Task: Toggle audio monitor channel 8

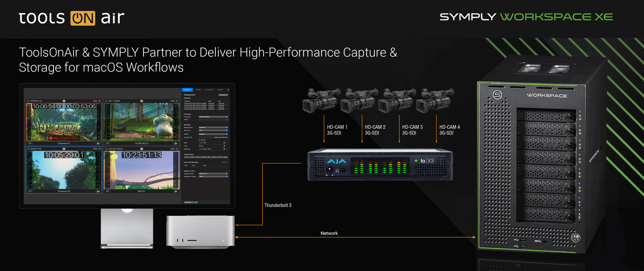Action: pos(225,157)
